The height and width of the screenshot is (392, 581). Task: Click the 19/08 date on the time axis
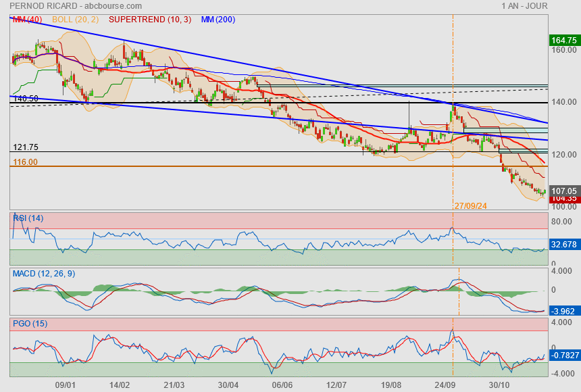390,385
